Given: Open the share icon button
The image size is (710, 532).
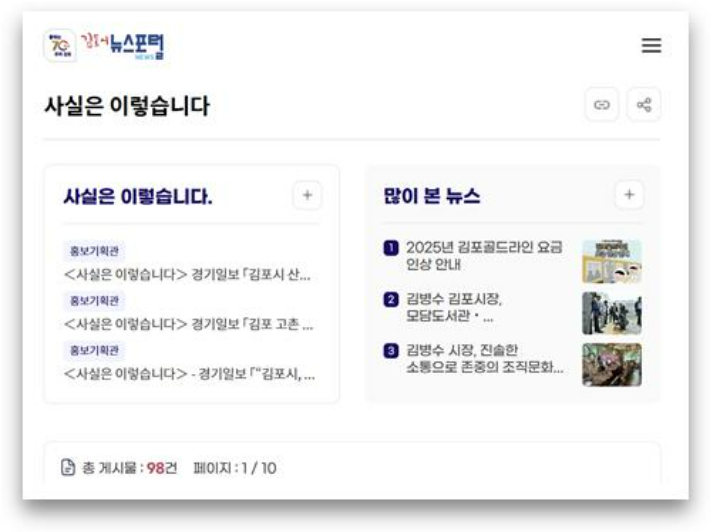Looking at the screenshot, I should point(643,105).
